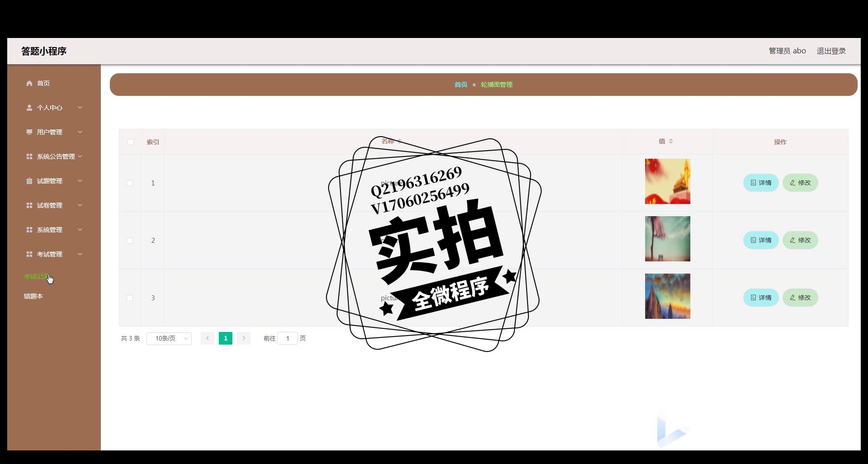Screen dimensions: 868x464
Task: Open the 10条/页 page size dropdown
Action: click(169, 338)
